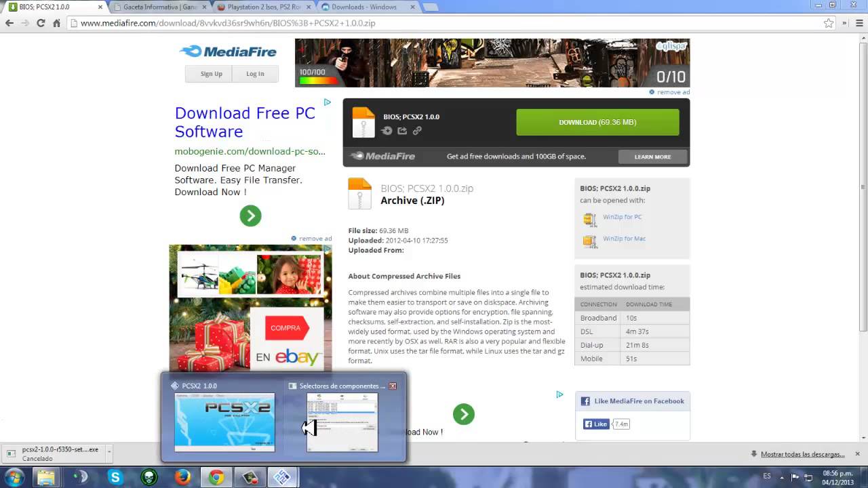Click the COMPRA EN eBay ad image
This screenshot has width=868, height=488.
tap(250, 308)
